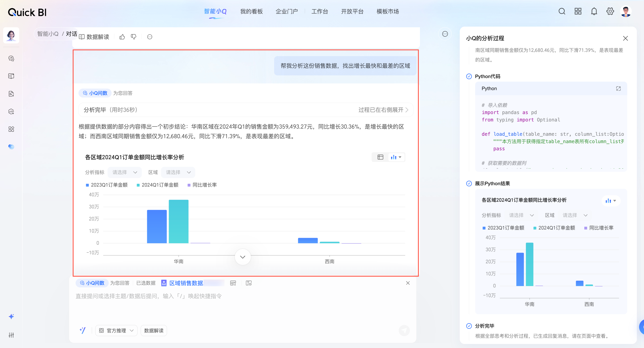Click 数据解读 at top of conversation

pyautogui.click(x=94, y=37)
